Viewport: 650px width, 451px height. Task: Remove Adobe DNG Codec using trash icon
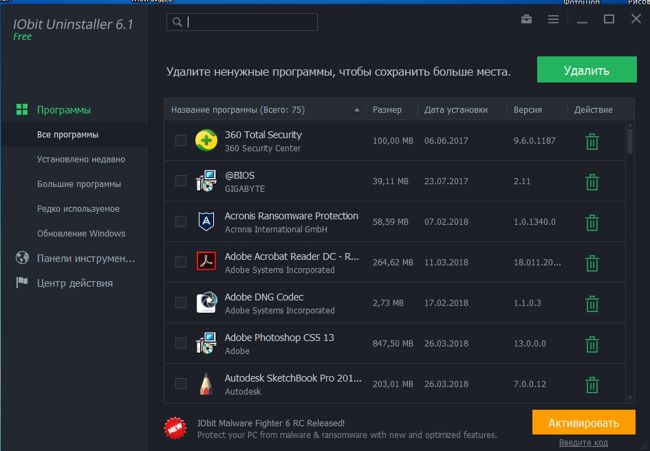592,304
